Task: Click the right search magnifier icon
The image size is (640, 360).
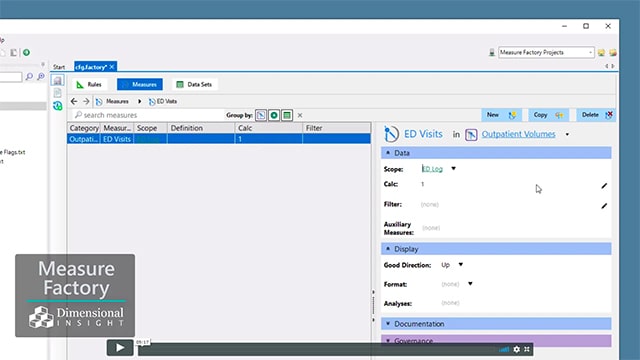Action: tap(40, 76)
